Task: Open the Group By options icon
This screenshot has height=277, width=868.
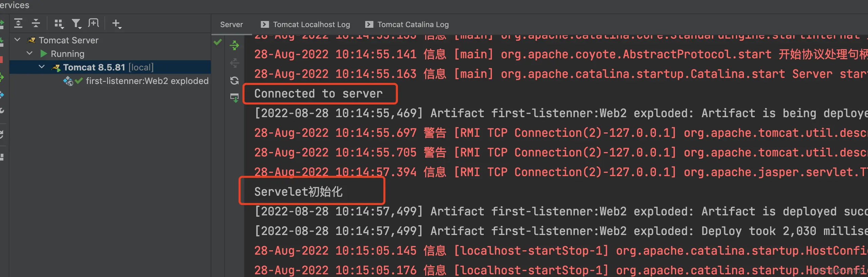Action: click(x=59, y=24)
